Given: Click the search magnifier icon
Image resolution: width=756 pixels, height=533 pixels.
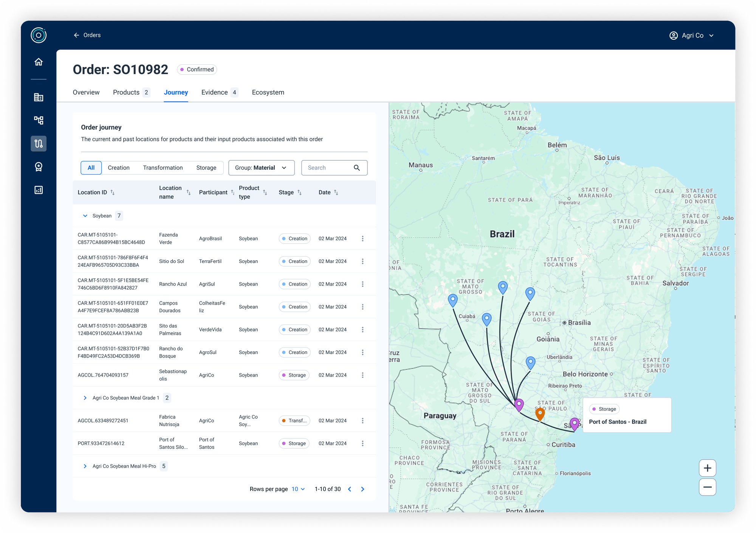Looking at the screenshot, I should 357,168.
